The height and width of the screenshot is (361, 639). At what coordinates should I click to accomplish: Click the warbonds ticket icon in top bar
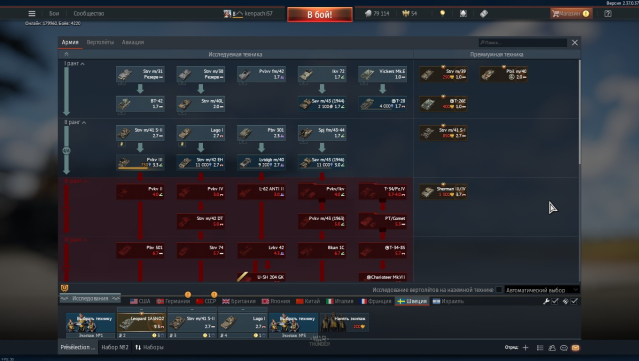click(484, 13)
